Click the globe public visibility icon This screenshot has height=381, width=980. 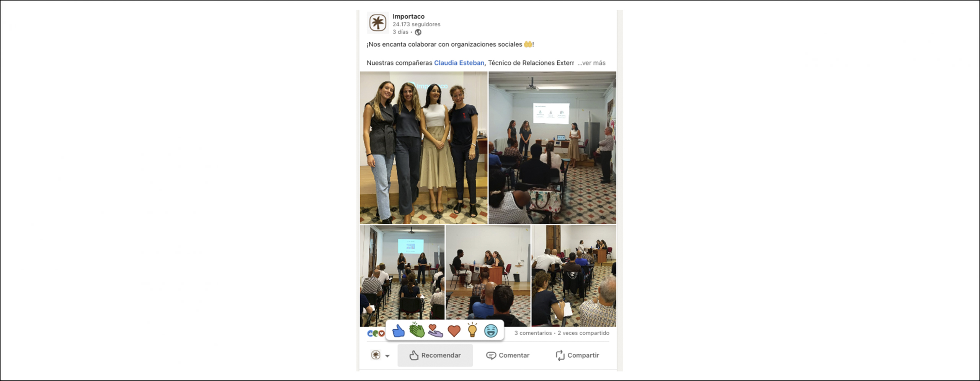click(x=418, y=32)
